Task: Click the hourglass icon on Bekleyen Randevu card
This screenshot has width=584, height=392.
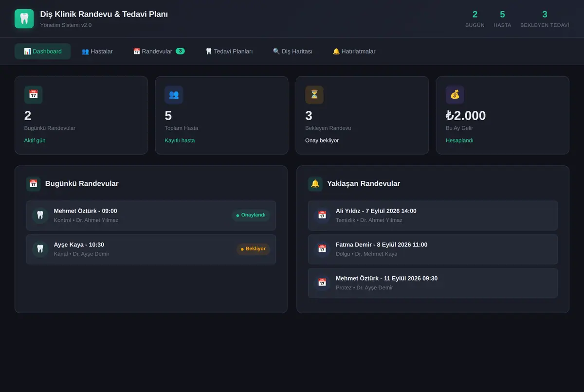Action: pyautogui.click(x=314, y=94)
